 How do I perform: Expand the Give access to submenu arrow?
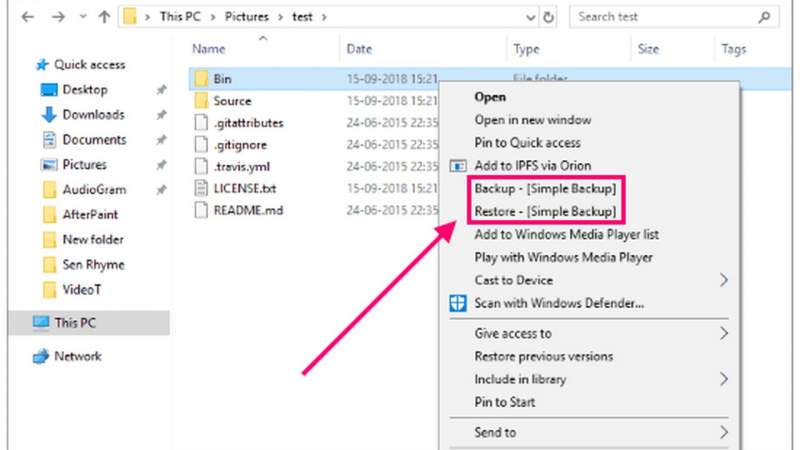pyautogui.click(x=723, y=334)
